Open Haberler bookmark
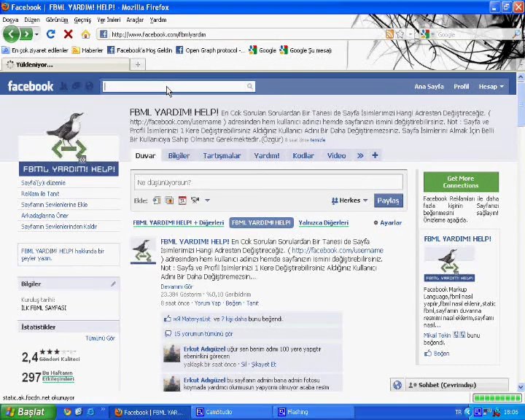 87,50
